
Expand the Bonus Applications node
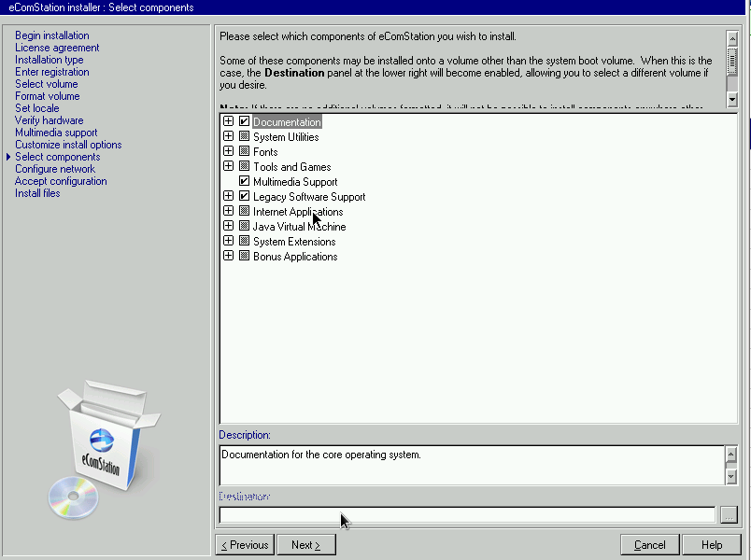point(229,256)
